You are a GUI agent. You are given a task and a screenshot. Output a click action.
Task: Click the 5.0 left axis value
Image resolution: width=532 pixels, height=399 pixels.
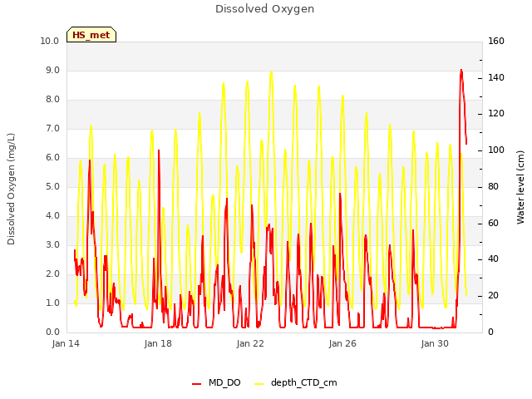[x=52, y=187]
